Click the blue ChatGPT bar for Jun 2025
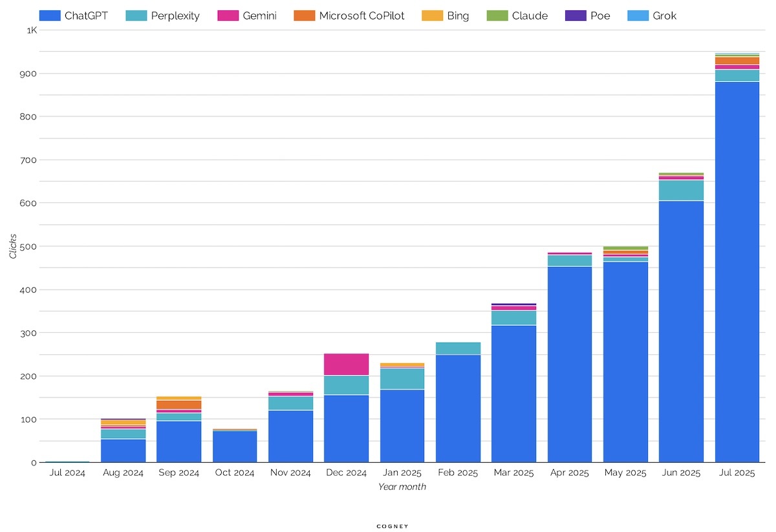Image resolution: width=776 pixels, height=532 pixels. (x=682, y=332)
